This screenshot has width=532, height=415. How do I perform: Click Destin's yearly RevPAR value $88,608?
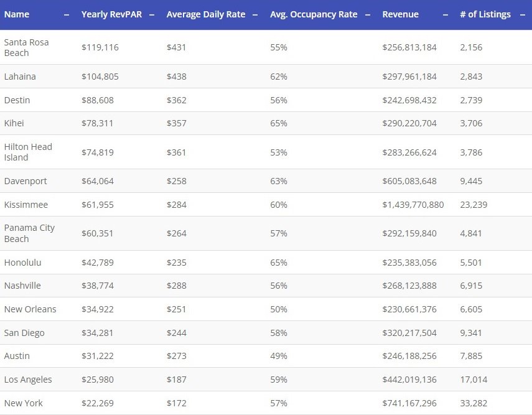coord(97,100)
